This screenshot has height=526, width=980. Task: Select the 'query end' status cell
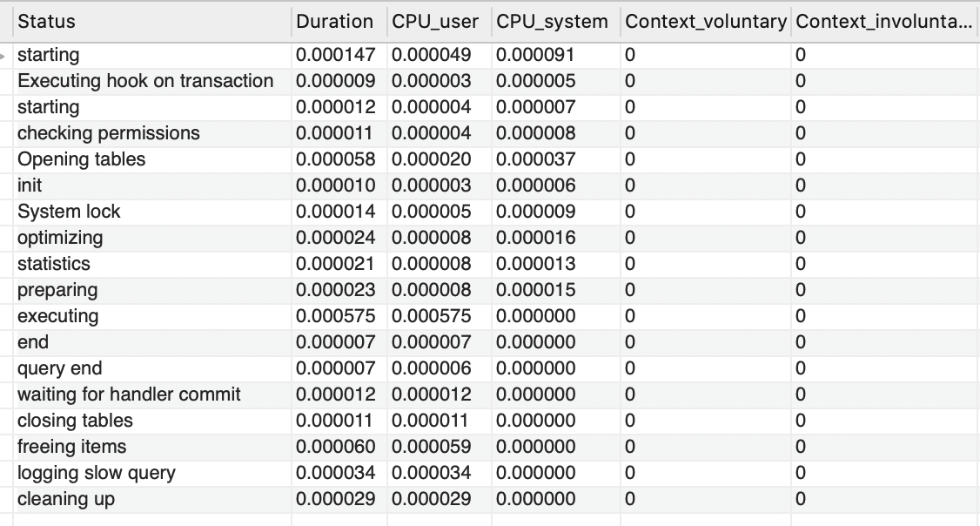click(x=60, y=368)
